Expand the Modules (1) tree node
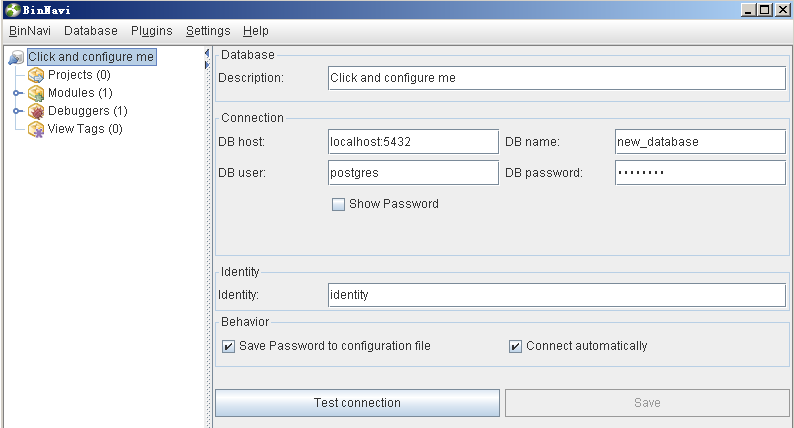The image size is (794, 428). (x=17, y=93)
